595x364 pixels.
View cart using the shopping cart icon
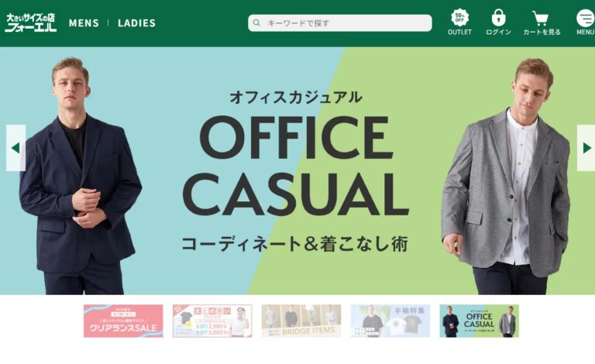[540, 18]
